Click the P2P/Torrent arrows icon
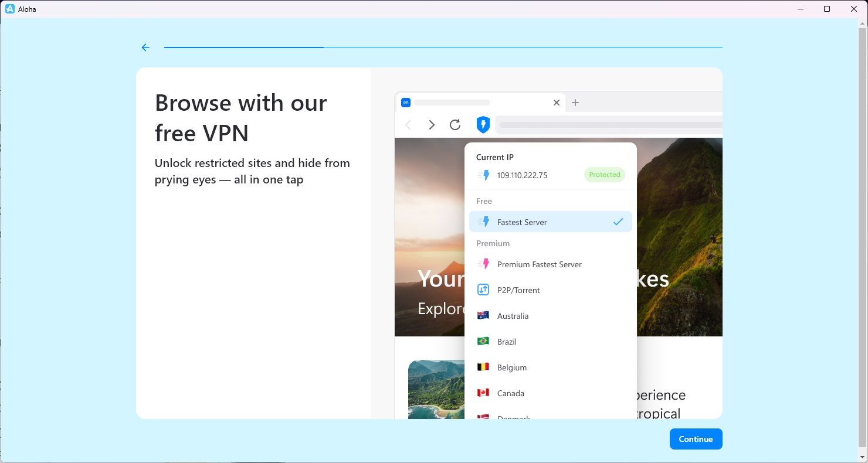This screenshot has width=868, height=463. pos(483,290)
